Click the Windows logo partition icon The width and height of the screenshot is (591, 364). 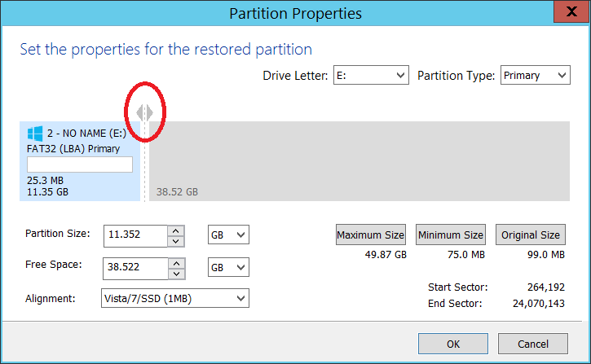[x=35, y=134]
